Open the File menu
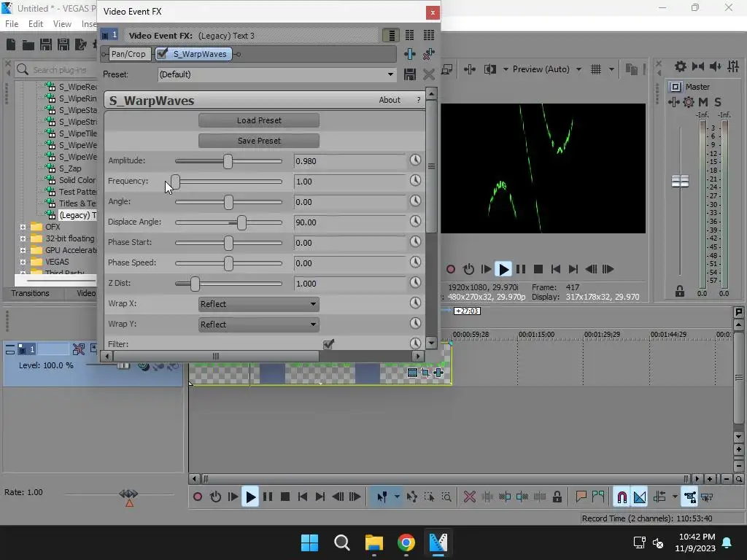Image resolution: width=747 pixels, height=560 pixels. tap(12, 24)
